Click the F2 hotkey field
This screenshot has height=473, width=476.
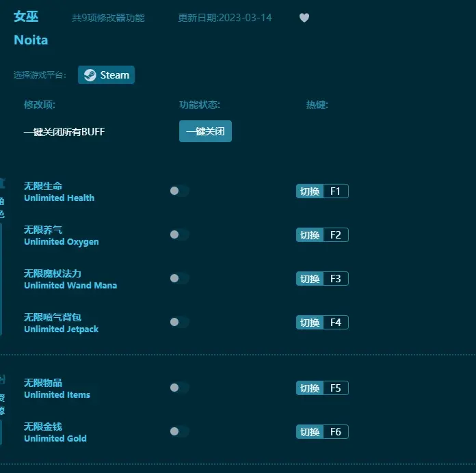click(x=335, y=235)
